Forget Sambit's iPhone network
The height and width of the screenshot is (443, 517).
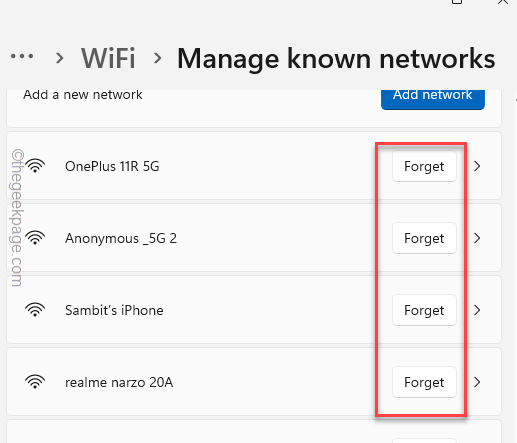[x=424, y=310]
